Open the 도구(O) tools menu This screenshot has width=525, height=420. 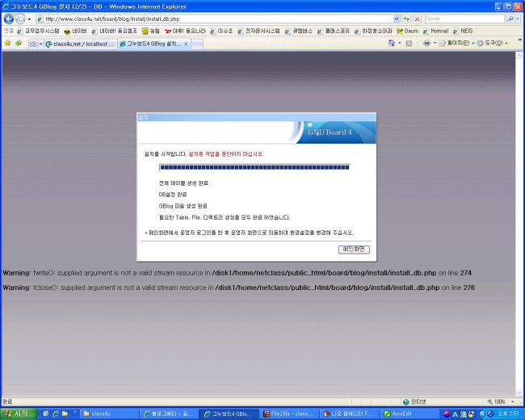[x=490, y=43]
